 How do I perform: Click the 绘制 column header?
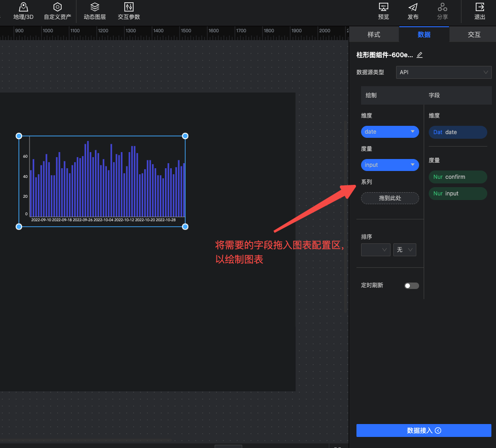371,95
